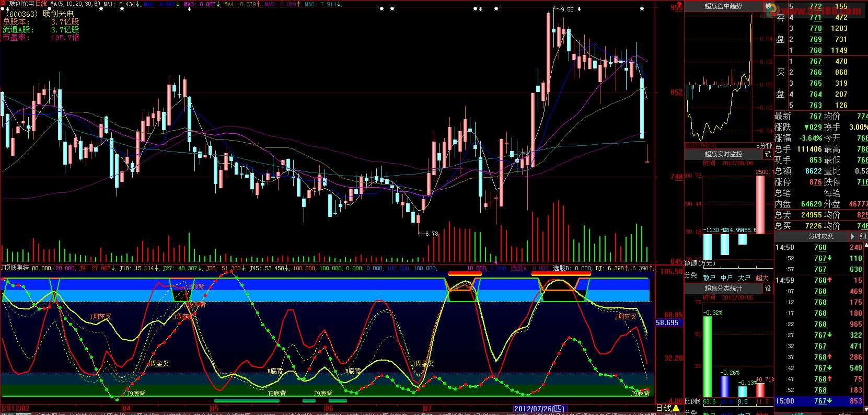
Task: Select the 超赢实时监控 panel header
Action: pos(723,154)
